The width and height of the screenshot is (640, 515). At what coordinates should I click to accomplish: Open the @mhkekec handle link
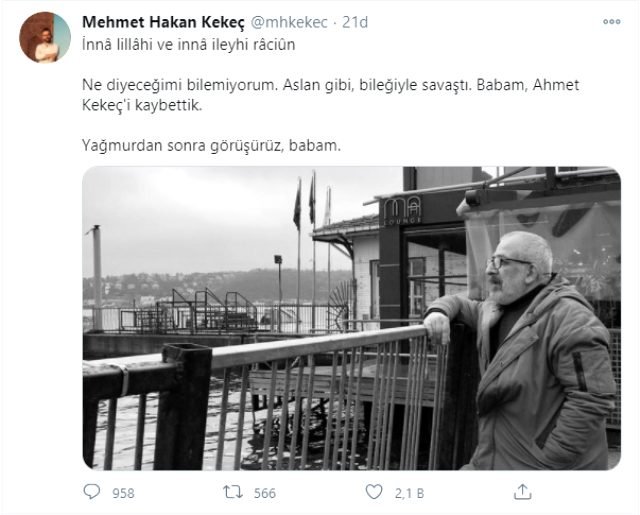point(289,22)
